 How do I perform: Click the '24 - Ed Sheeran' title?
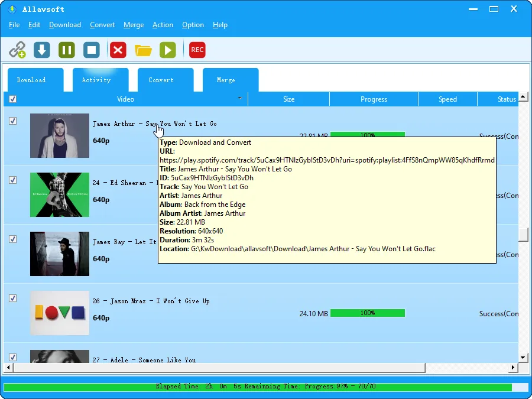pos(124,183)
